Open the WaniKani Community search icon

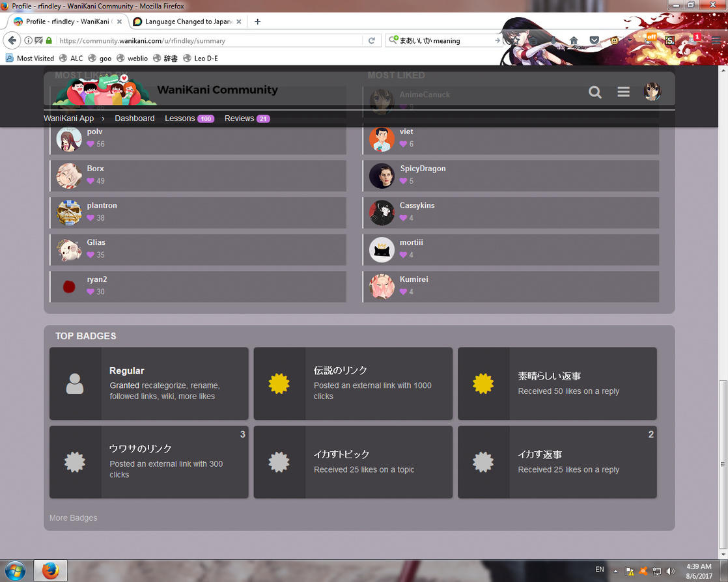595,92
